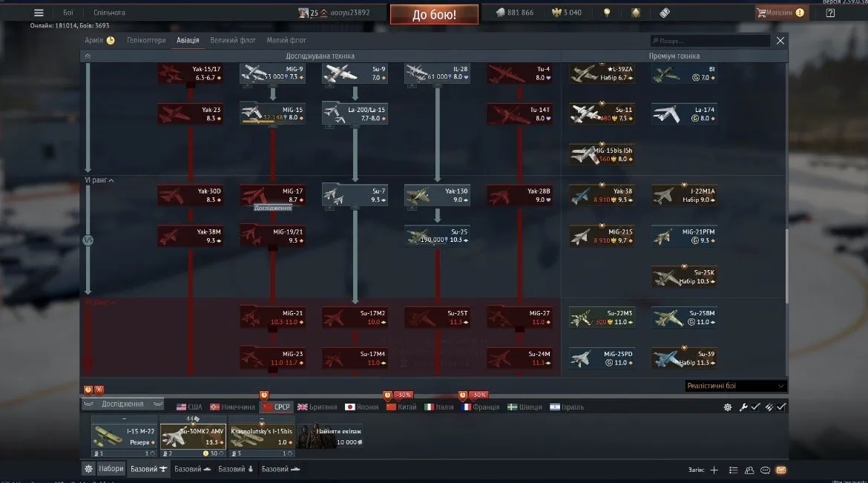The height and width of the screenshot is (483, 868).
Task: Open the hamburger main menu
Action: (39, 13)
